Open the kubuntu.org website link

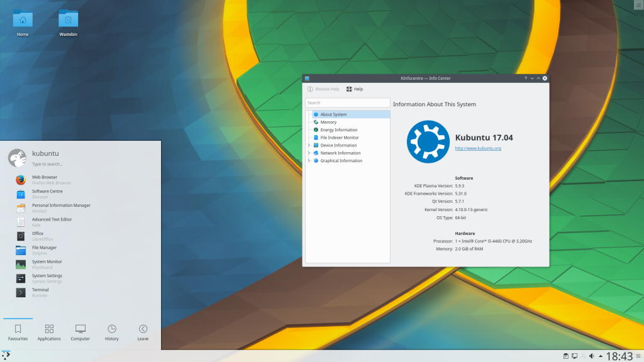(x=477, y=148)
